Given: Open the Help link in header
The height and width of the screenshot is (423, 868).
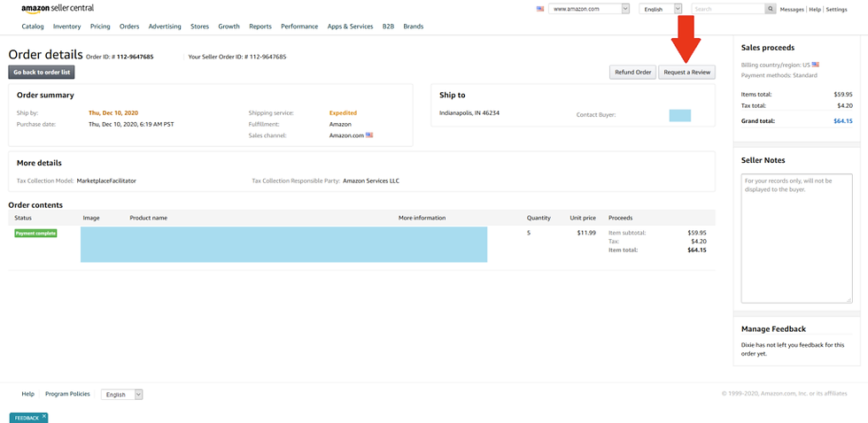Looking at the screenshot, I should [x=815, y=10].
